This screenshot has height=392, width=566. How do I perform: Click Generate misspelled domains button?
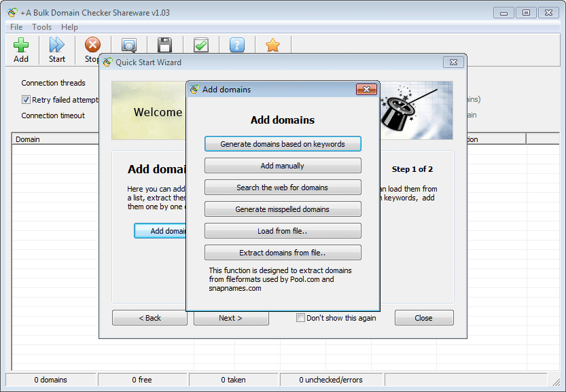click(x=283, y=209)
